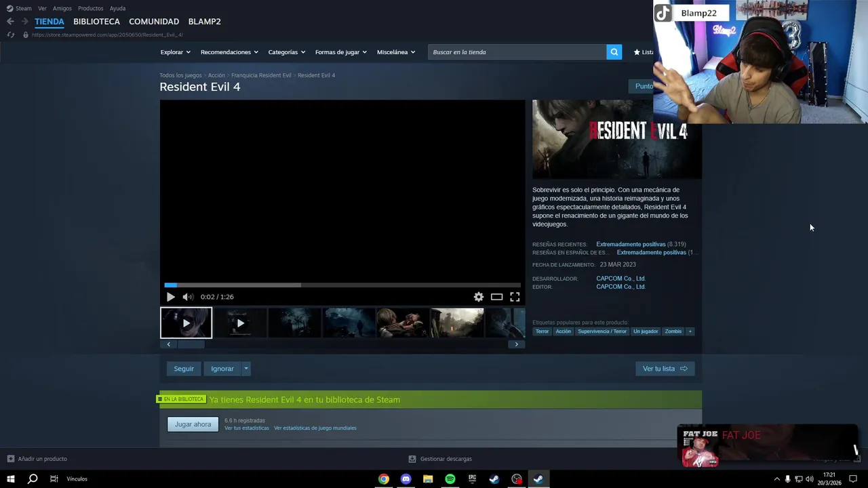
Task: Select the Acción tag
Action: click(564, 331)
